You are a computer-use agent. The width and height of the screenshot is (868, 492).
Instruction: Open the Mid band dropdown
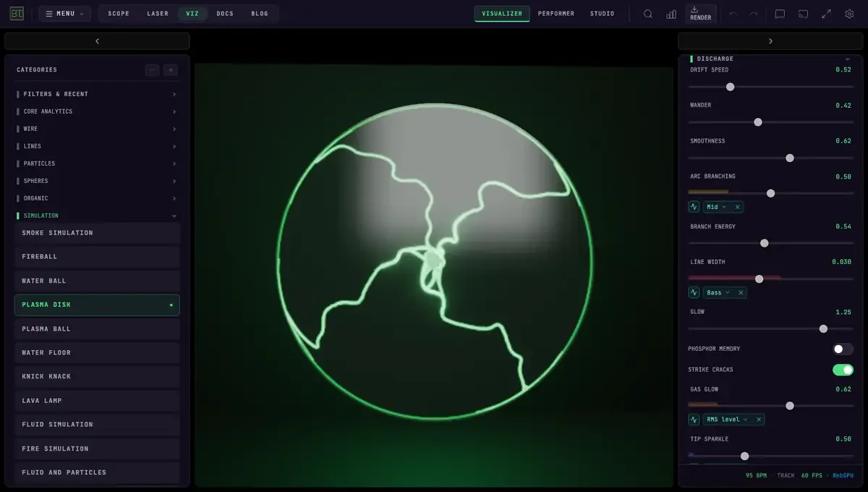[717, 207]
